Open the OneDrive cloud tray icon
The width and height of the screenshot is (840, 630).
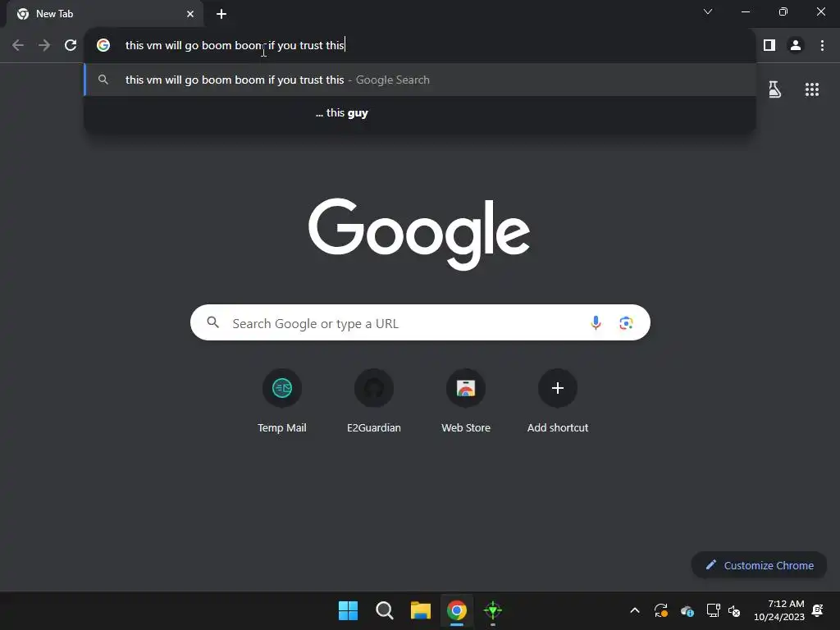coord(687,610)
